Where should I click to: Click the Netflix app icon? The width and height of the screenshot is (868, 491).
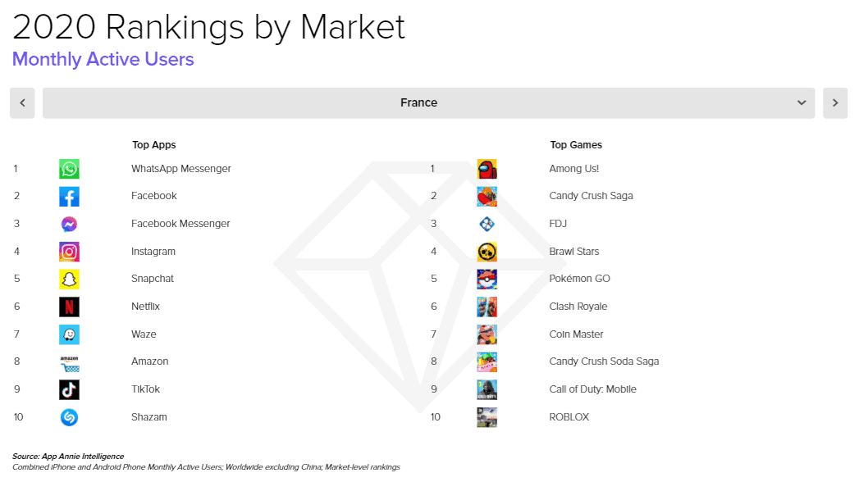69,307
